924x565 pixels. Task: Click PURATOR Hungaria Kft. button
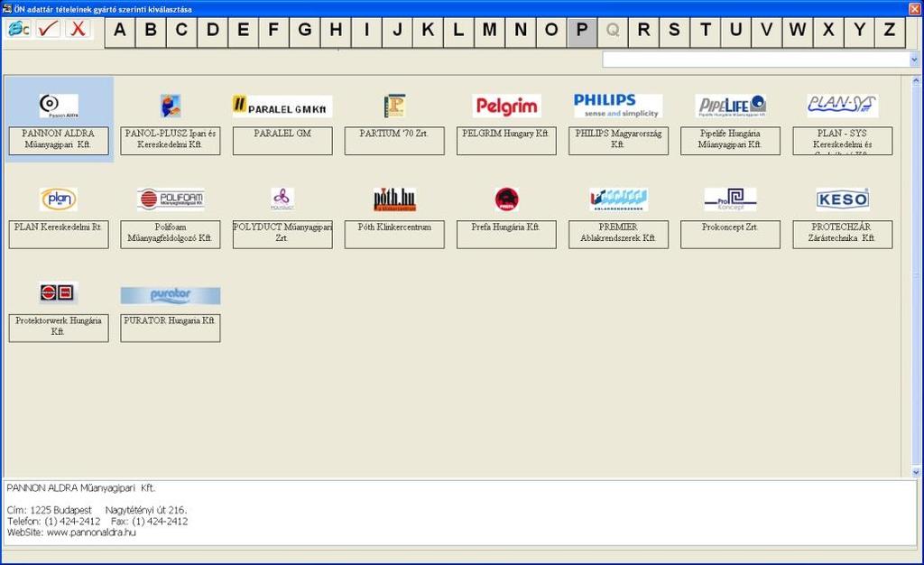[x=171, y=329]
